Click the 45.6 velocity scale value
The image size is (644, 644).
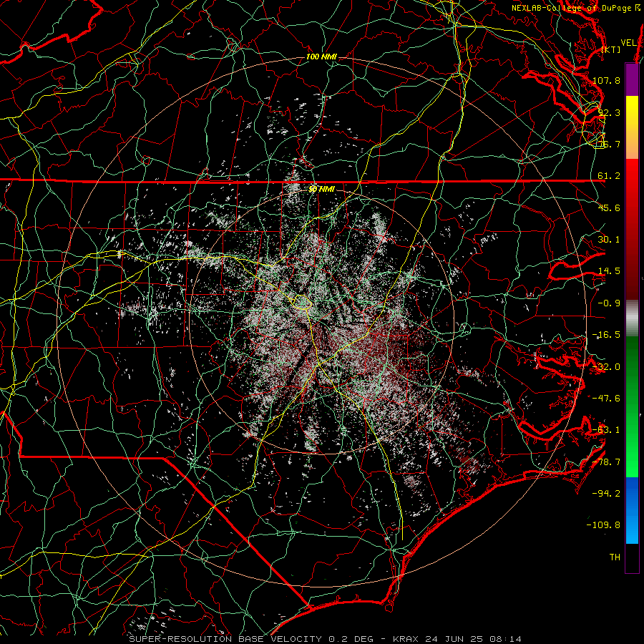(x=609, y=208)
